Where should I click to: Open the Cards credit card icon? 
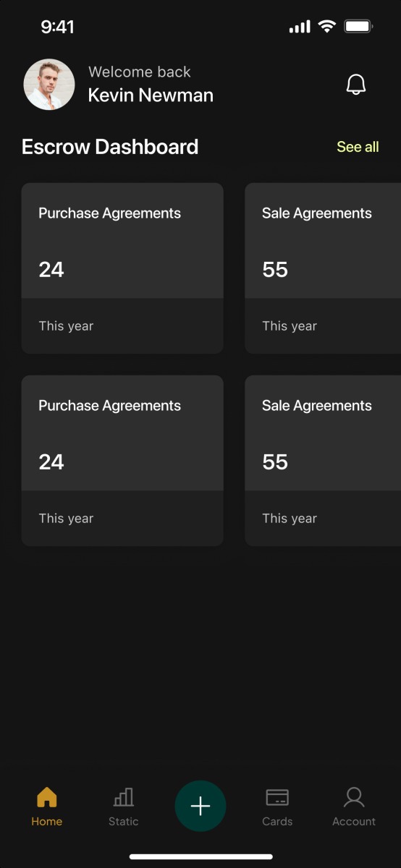click(x=277, y=797)
